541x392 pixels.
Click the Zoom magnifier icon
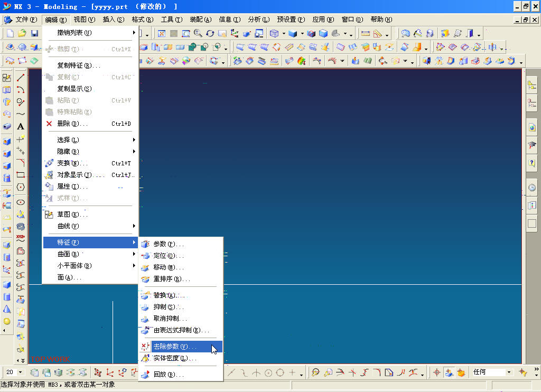198,33
